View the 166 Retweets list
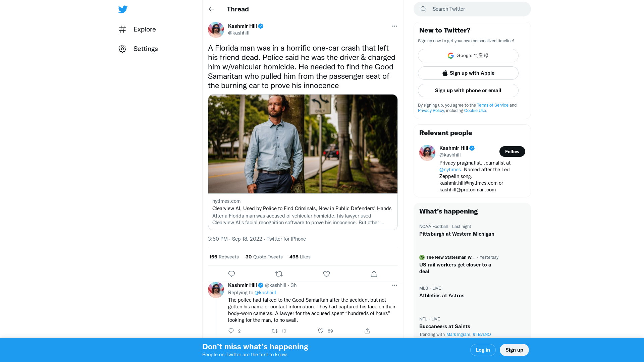This screenshot has width=644, height=362. (224, 257)
